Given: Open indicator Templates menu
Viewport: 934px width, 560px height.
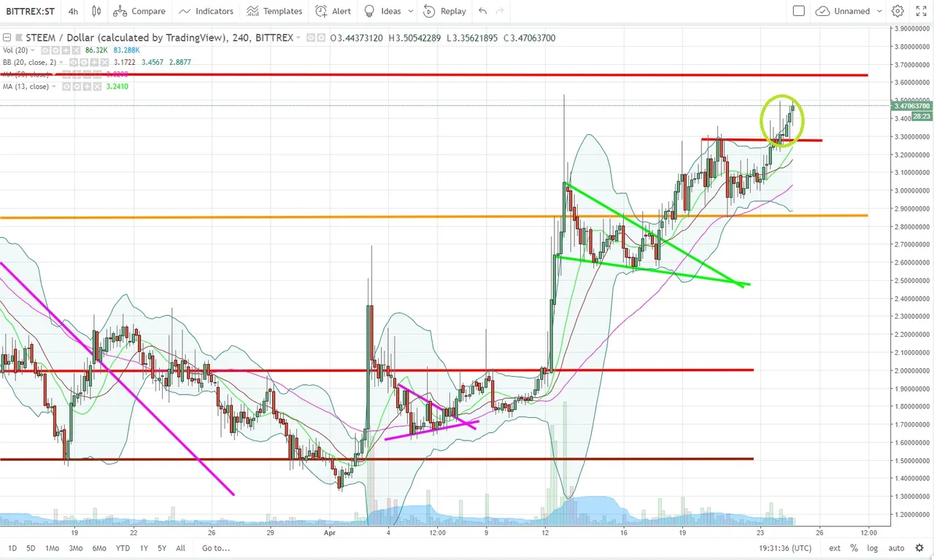Looking at the screenshot, I should coord(274,11).
